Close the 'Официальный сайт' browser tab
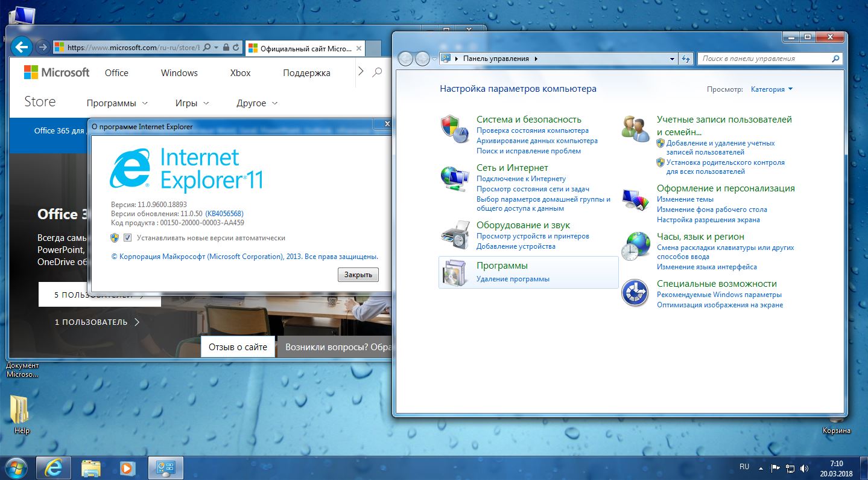The image size is (868, 480). click(359, 48)
